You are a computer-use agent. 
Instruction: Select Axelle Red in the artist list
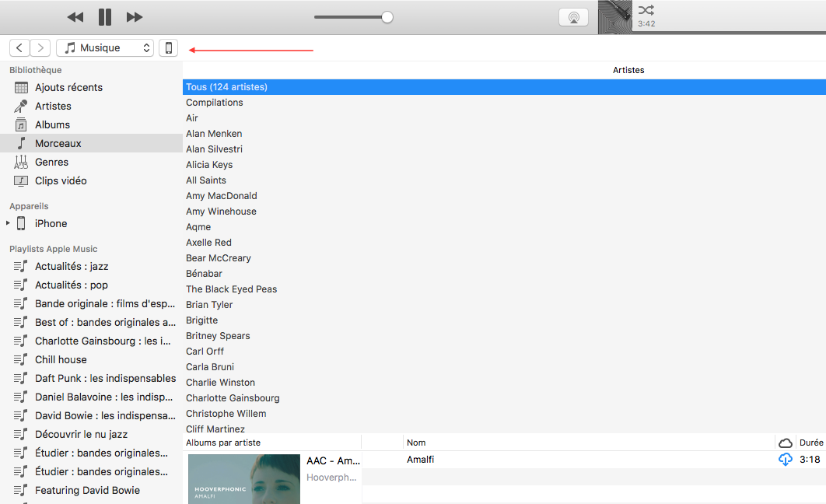click(x=504, y=242)
